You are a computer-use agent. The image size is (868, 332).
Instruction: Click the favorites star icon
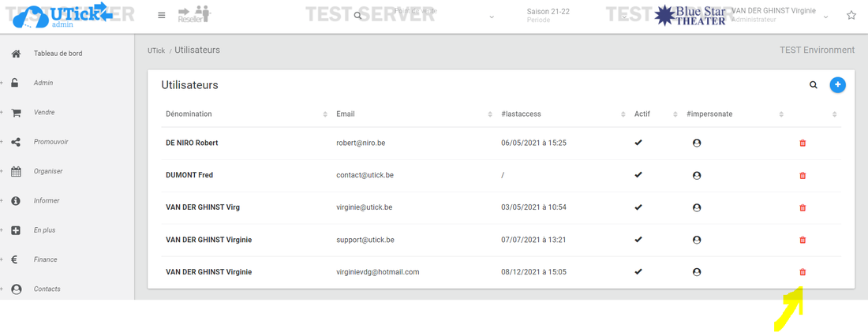851,15
